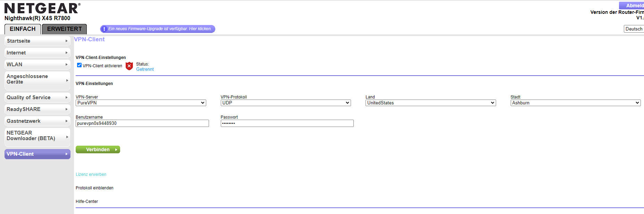Open the Internet menu item
The height and width of the screenshot is (214, 644).
(37, 53)
